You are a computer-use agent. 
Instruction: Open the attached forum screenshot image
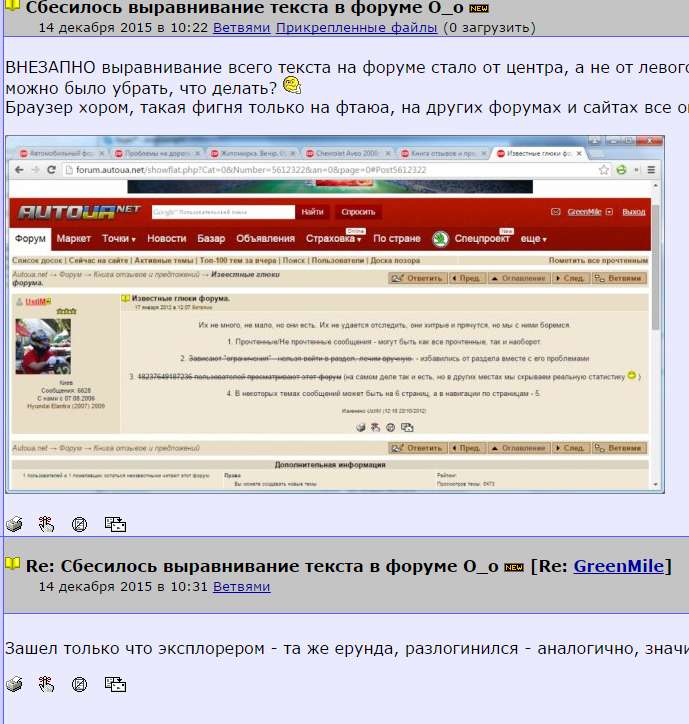click(335, 314)
